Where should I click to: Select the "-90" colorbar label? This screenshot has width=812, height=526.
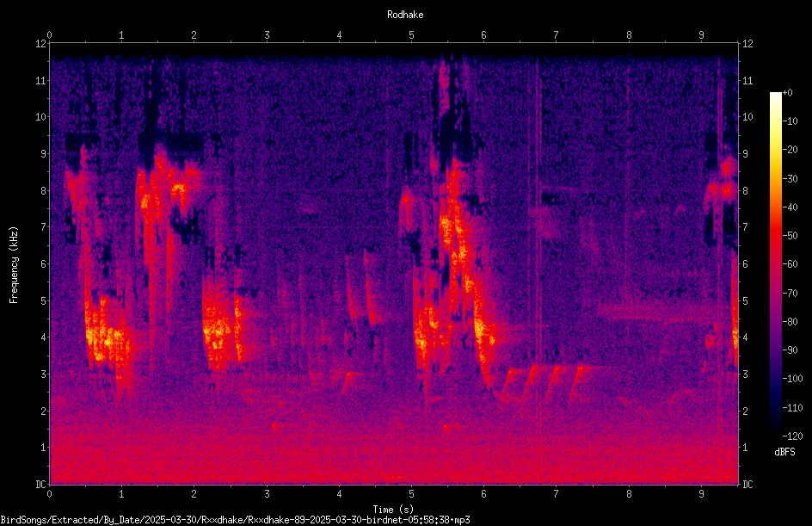[x=790, y=350]
